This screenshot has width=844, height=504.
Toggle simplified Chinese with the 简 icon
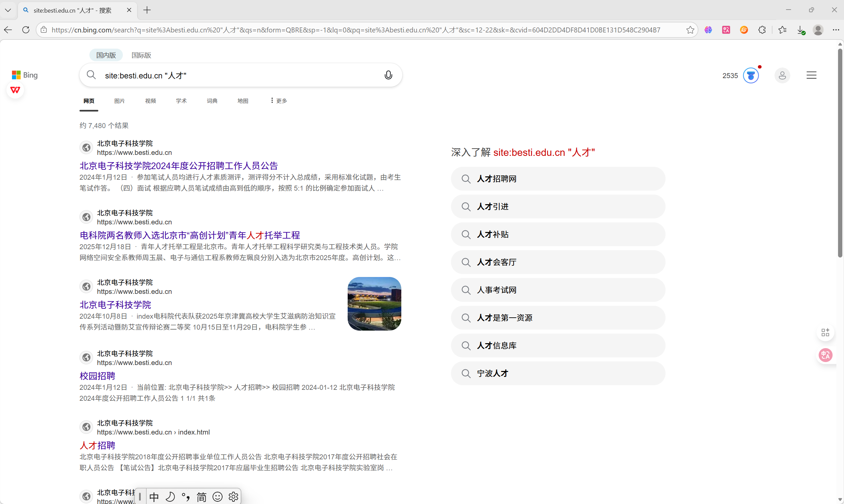[202, 496]
